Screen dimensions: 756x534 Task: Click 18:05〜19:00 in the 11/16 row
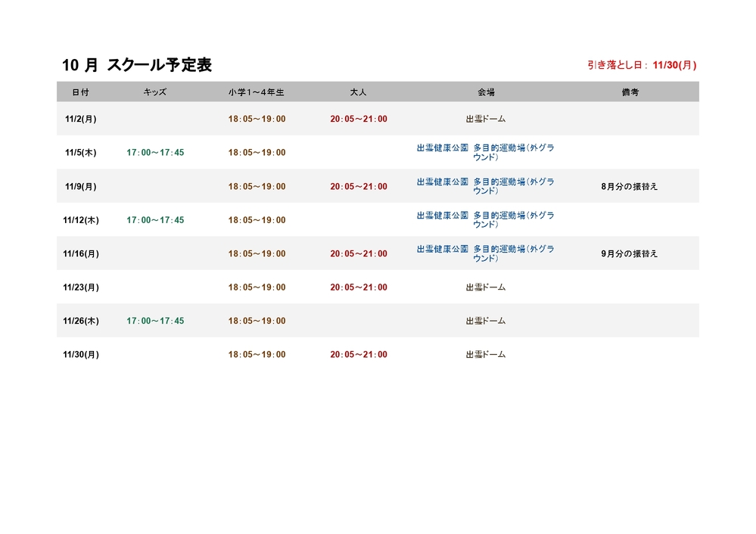257,253
